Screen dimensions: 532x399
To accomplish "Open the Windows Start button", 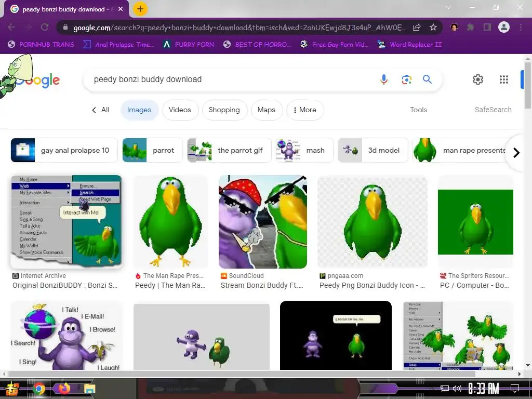I will pyautogui.click(x=11, y=389).
